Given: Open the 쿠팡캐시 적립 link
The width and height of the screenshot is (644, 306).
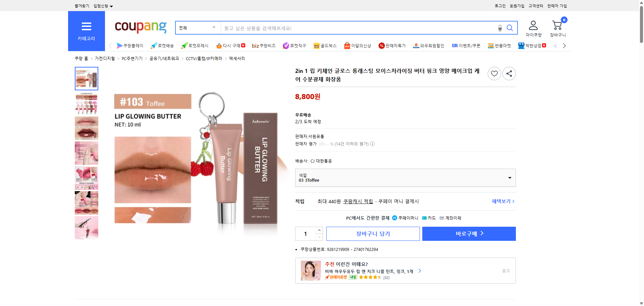Looking at the screenshot, I should click(x=358, y=202).
